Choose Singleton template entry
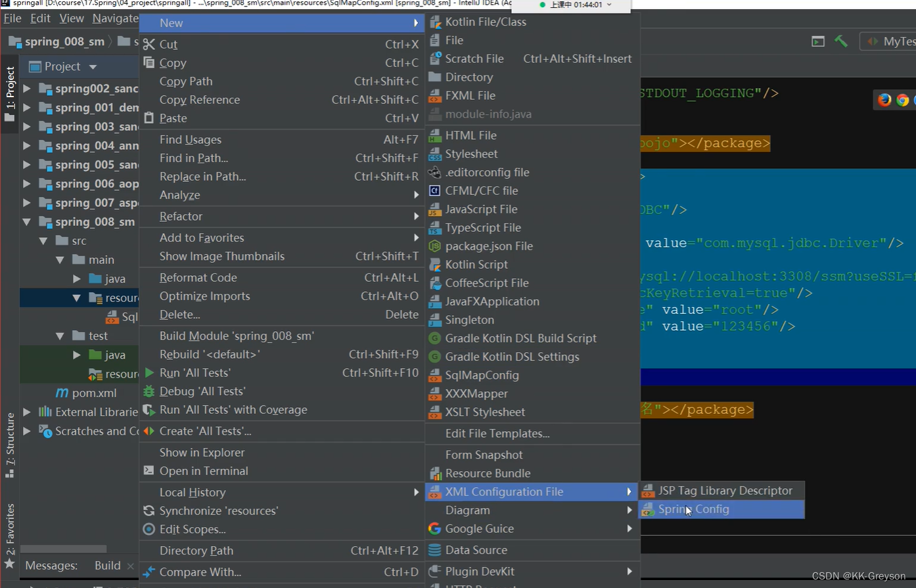The width and height of the screenshot is (916, 588). [x=532, y=321]
